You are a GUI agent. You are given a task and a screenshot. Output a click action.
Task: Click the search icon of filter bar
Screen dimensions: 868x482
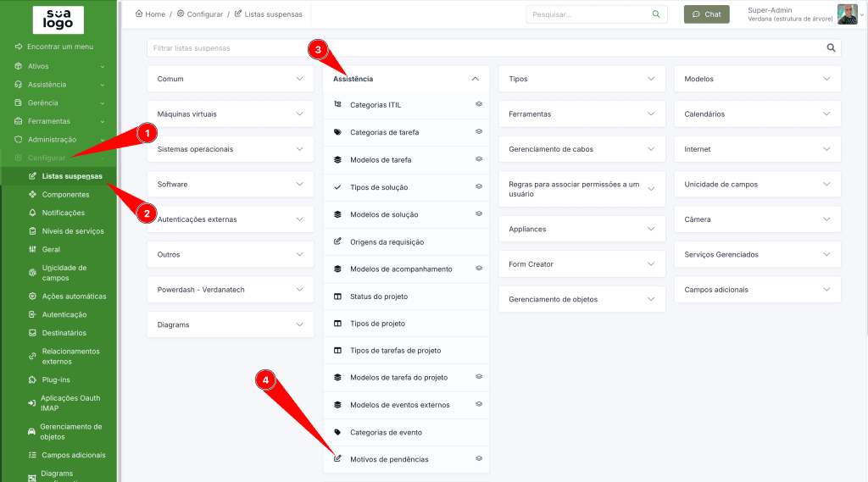pos(831,48)
